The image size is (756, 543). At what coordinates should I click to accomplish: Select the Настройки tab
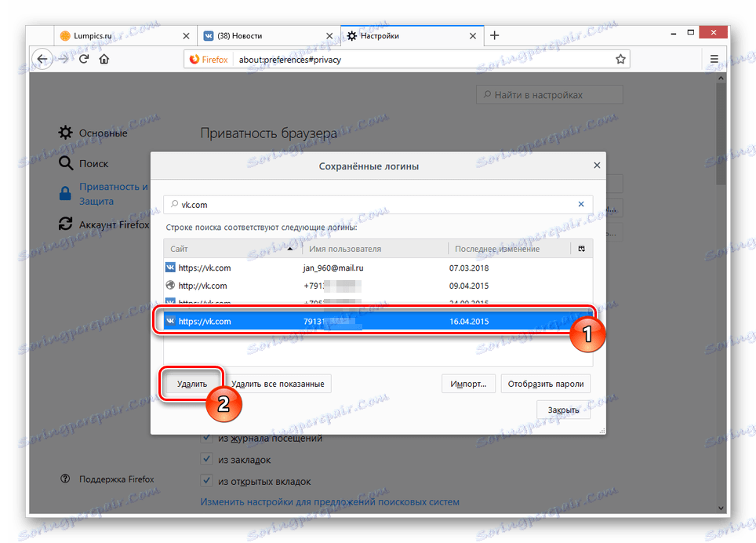coord(412,35)
